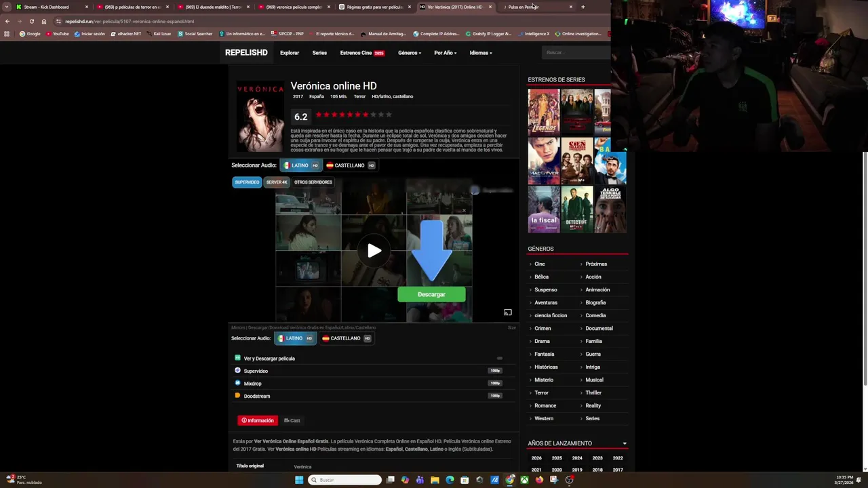
Task: Open the Legends series poster
Action: (x=544, y=111)
